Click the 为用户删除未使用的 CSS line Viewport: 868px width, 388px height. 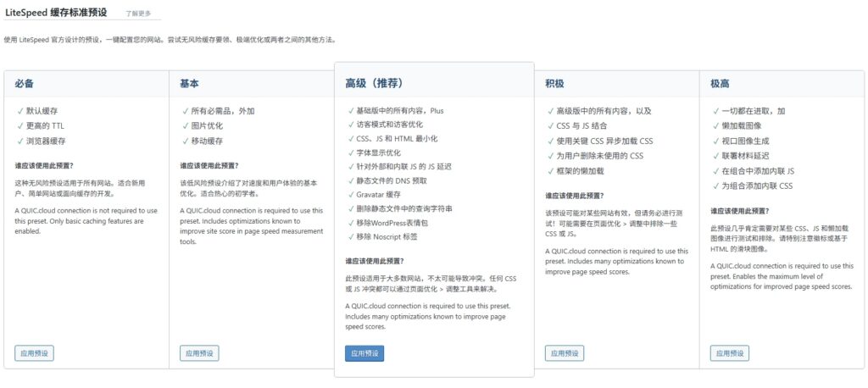[x=600, y=156]
